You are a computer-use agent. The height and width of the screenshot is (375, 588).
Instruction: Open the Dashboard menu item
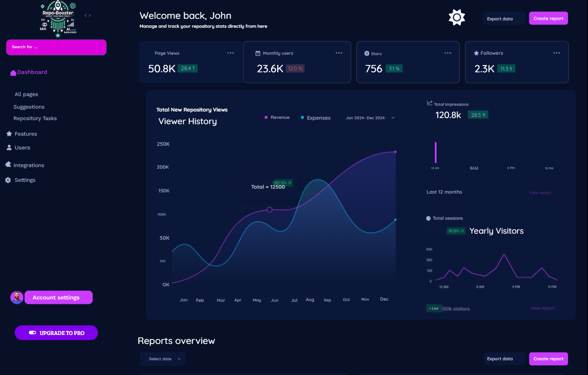(29, 72)
